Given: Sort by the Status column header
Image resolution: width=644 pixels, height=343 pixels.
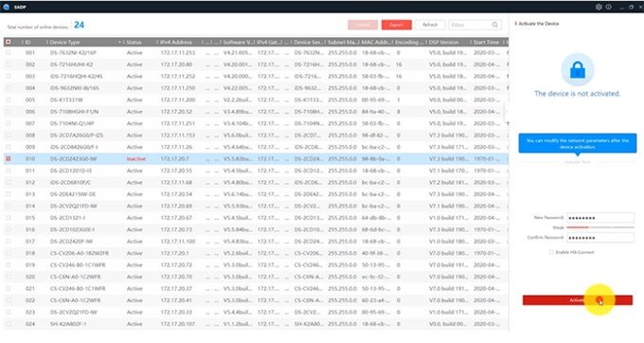Looking at the screenshot, I should click(x=139, y=42).
